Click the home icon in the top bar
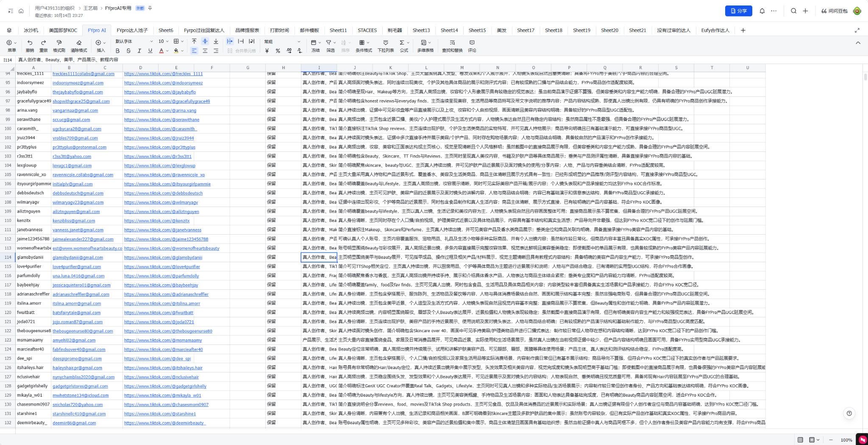The width and height of the screenshot is (868, 445). [x=21, y=11]
